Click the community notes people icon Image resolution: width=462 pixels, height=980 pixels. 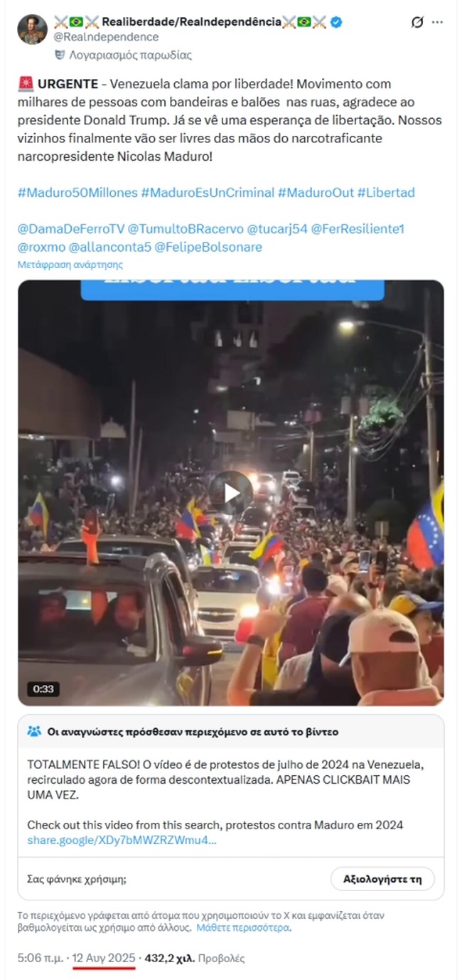[x=34, y=731]
